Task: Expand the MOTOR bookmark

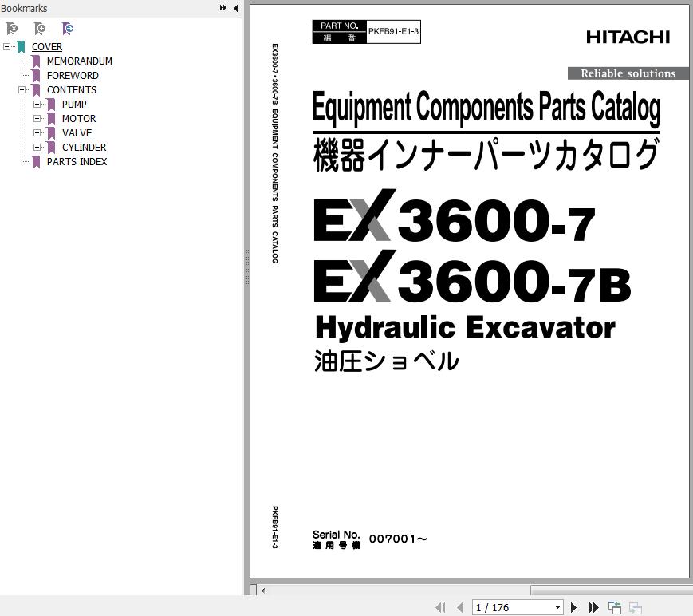Action: (x=37, y=119)
